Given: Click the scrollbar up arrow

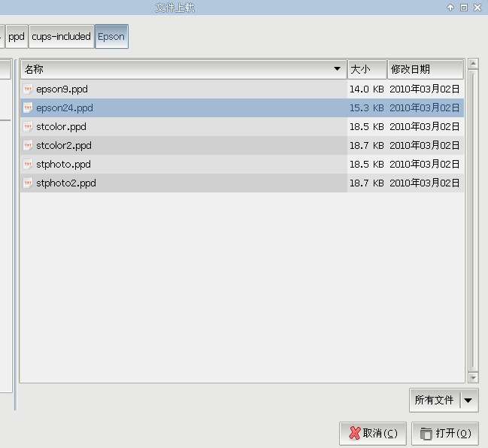Looking at the screenshot, I should tap(473, 63).
